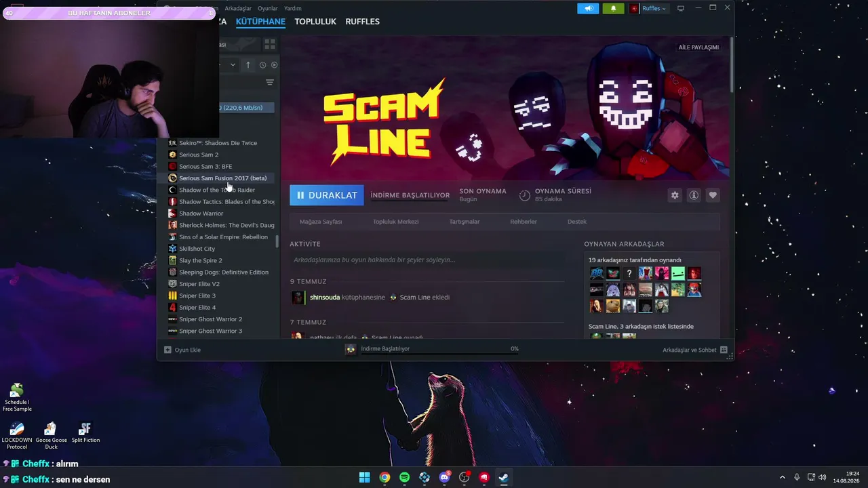This screenshot has width=868, height=488.
Task: Open Schedule I Free Sample shortcut
Action: coord(17,398)
